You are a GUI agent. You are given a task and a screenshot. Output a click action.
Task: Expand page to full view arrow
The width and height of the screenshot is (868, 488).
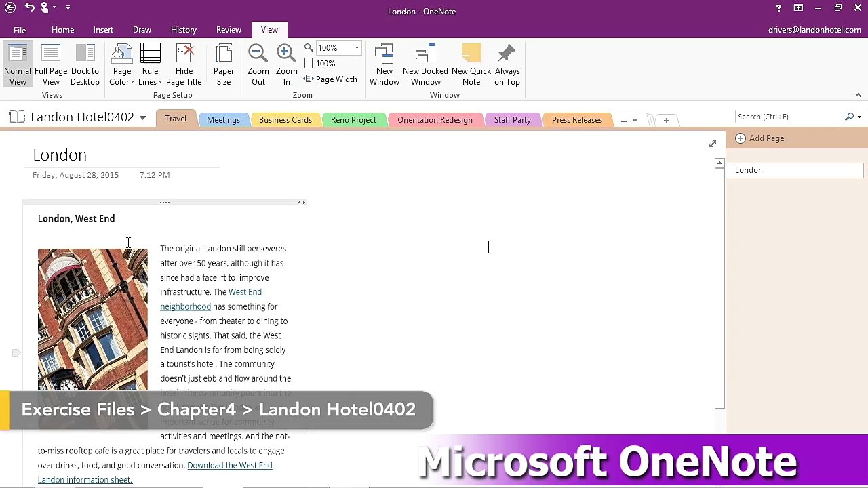tap(713, 144)
